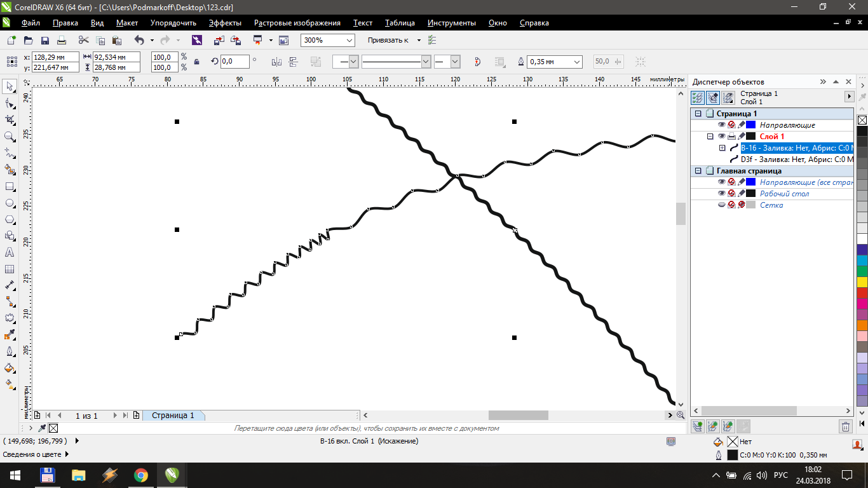Open Google Chrome from the taskbar
The image size is (868, 488).
tap(140, 475)
